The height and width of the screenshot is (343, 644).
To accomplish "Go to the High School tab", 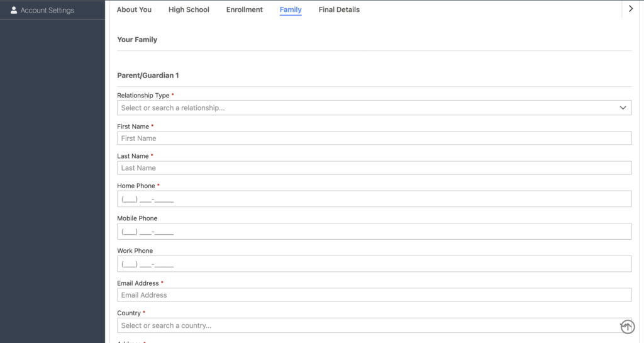I will (x=189, y=10).
